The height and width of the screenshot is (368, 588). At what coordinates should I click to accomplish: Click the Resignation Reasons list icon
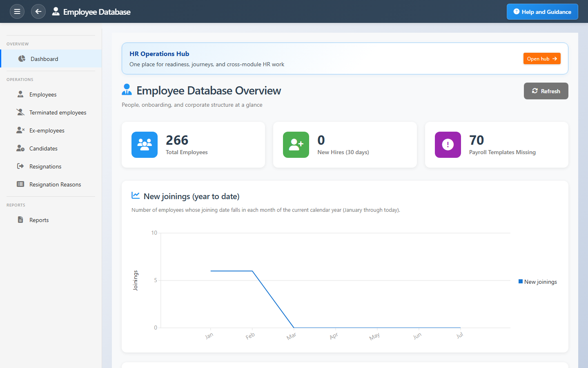pyautogui.click(x=20, y=184)
